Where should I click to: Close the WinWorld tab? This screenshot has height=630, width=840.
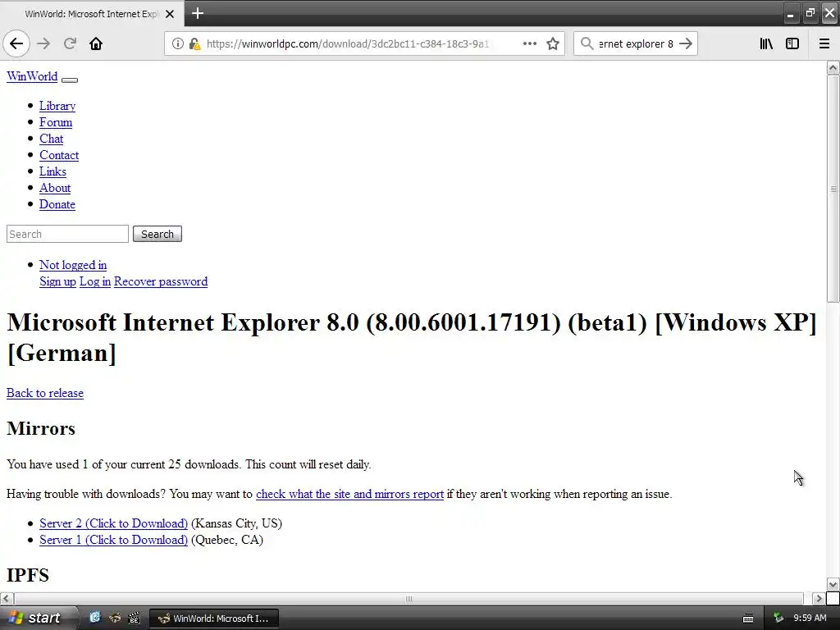(170, 14)
